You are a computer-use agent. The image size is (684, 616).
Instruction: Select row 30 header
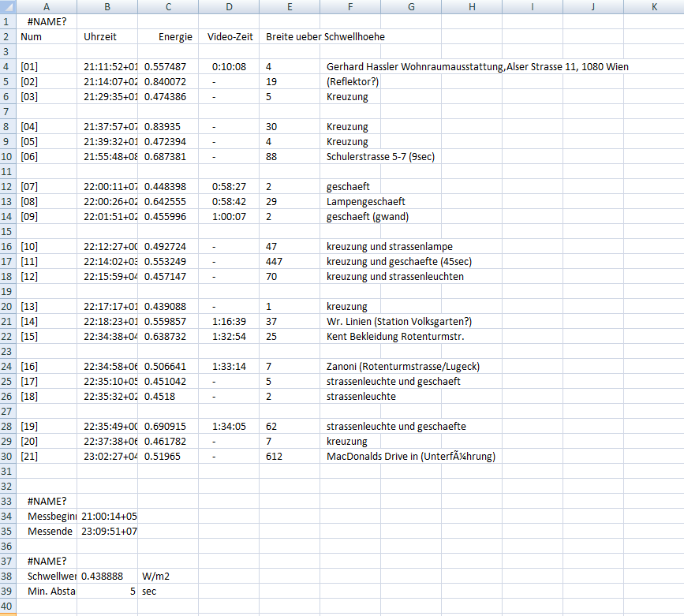pos(8,457)
